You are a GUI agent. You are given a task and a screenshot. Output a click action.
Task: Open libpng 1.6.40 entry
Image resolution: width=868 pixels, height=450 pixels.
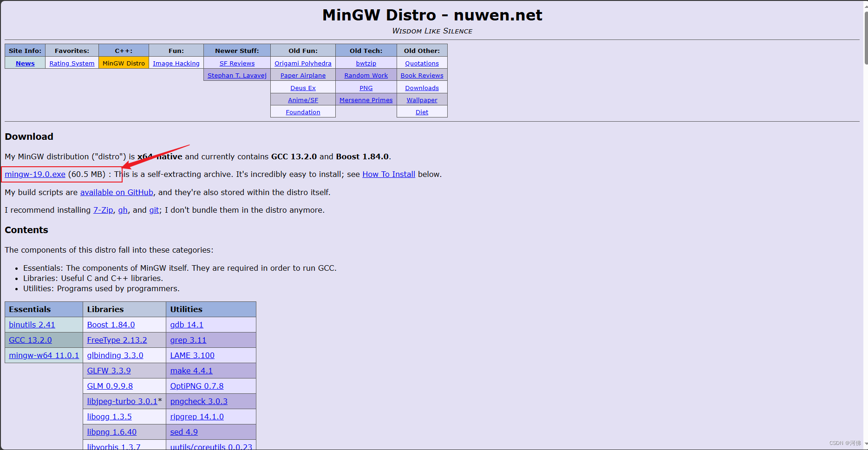[112, 432]
